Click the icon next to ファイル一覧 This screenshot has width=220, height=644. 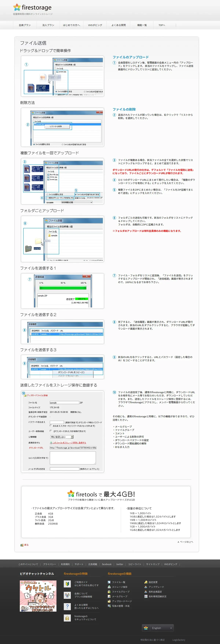click(x=109, y=582)
